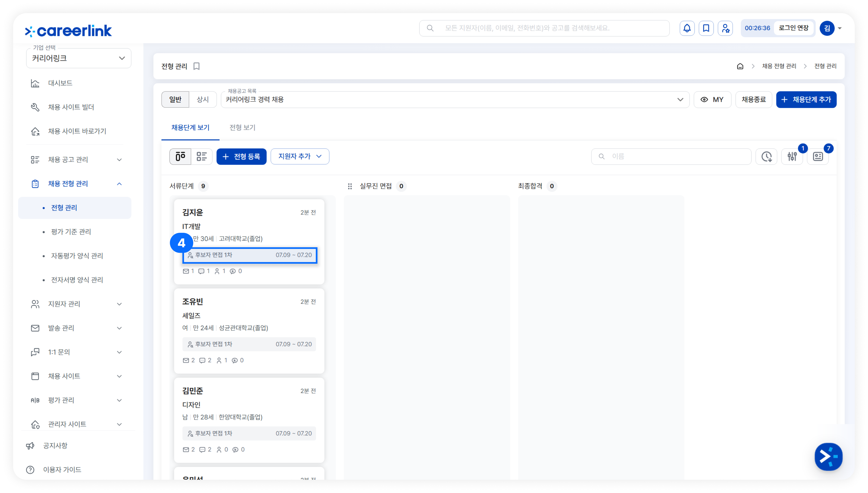Switch to list view
The image size is (868, 493).
[202, 157]
